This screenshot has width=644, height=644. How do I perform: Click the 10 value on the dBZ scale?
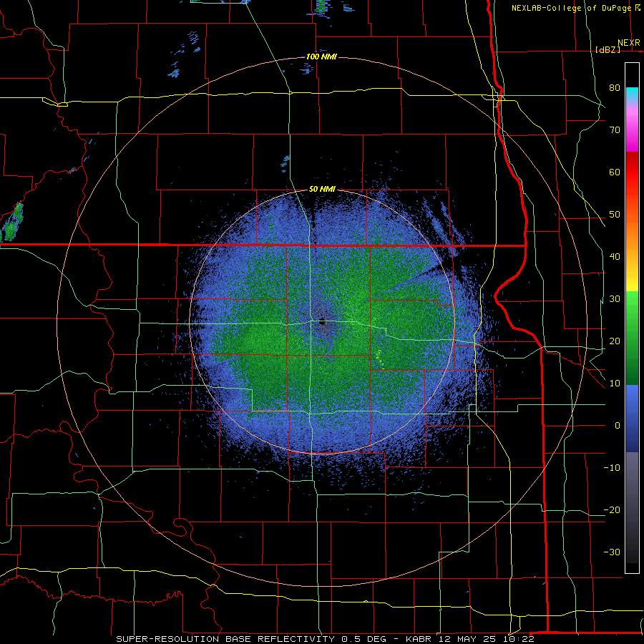(x=615, y=384)
